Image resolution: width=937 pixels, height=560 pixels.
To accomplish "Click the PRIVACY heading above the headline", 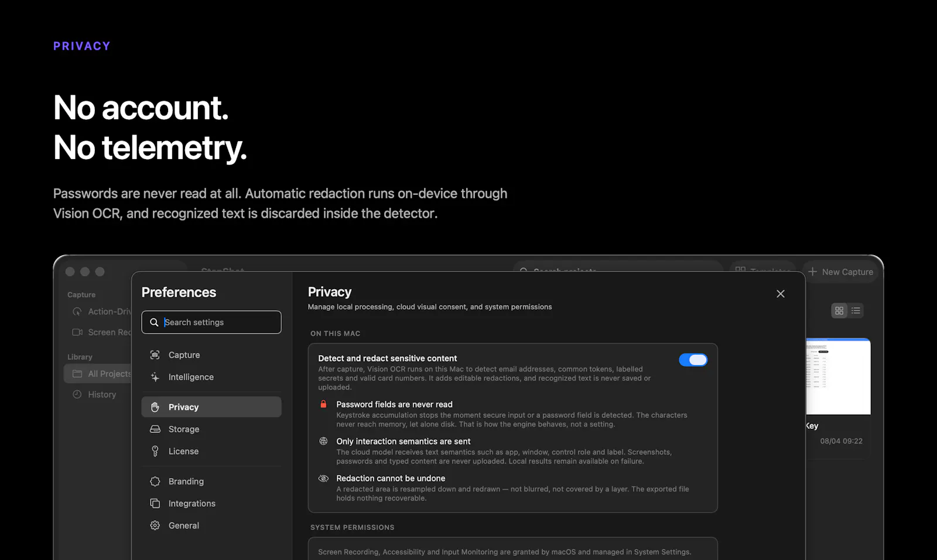I will [x=82, y=46].
